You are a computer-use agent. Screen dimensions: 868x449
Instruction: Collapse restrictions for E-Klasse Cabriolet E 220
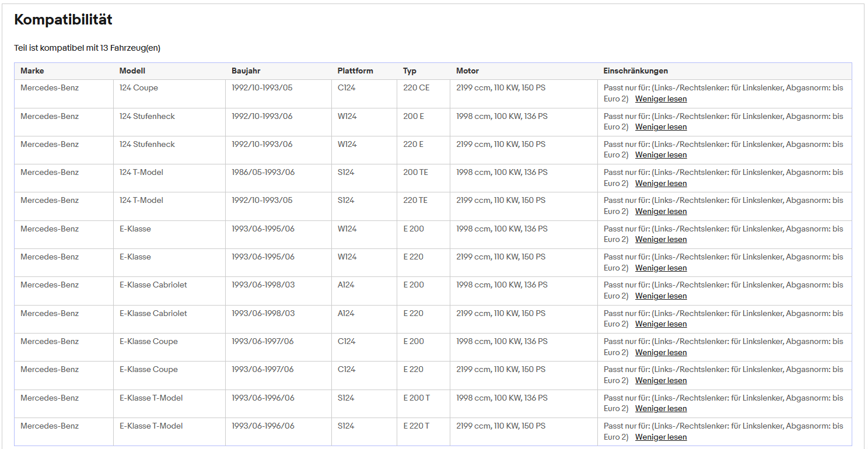coord(661,324)
